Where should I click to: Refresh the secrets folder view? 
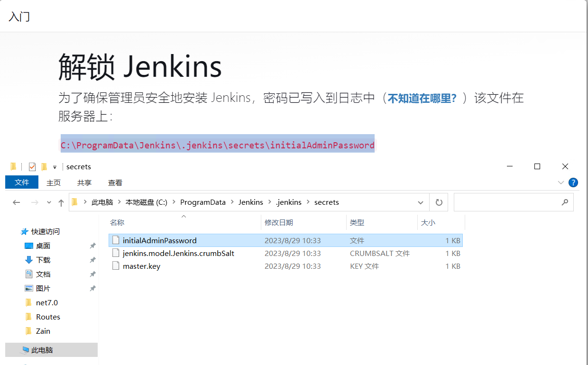[x=439, y=202]
